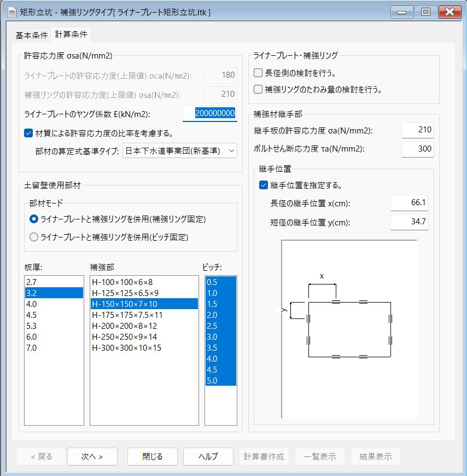
Task: Click the 継手板の許容応力度 σa field
Action: click(x=417, y=130)
